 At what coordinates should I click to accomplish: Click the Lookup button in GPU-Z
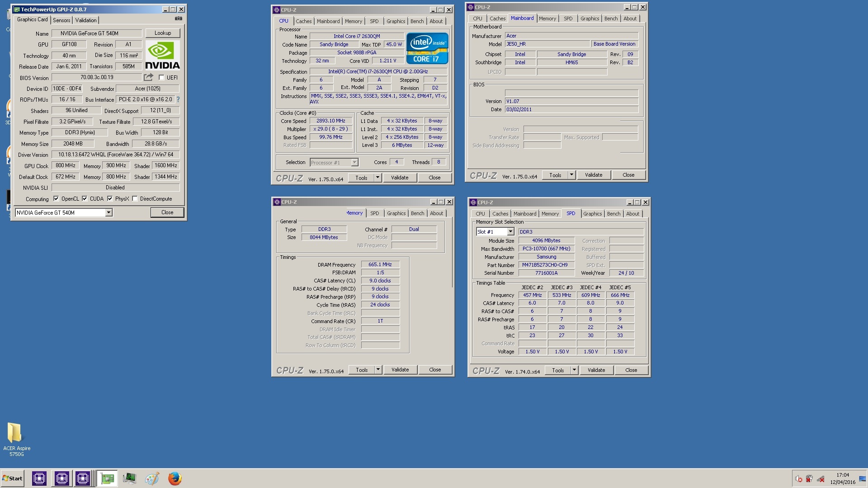pos(163,33)
